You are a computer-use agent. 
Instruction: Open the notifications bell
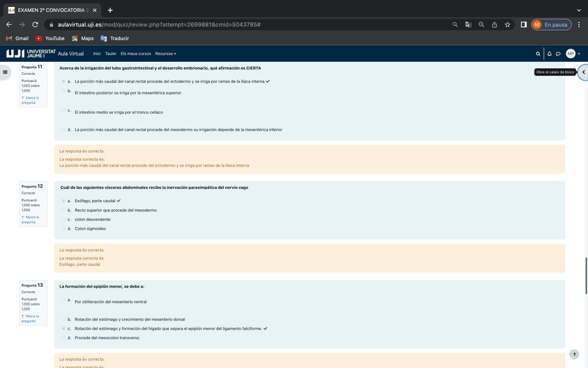(549, 53)
